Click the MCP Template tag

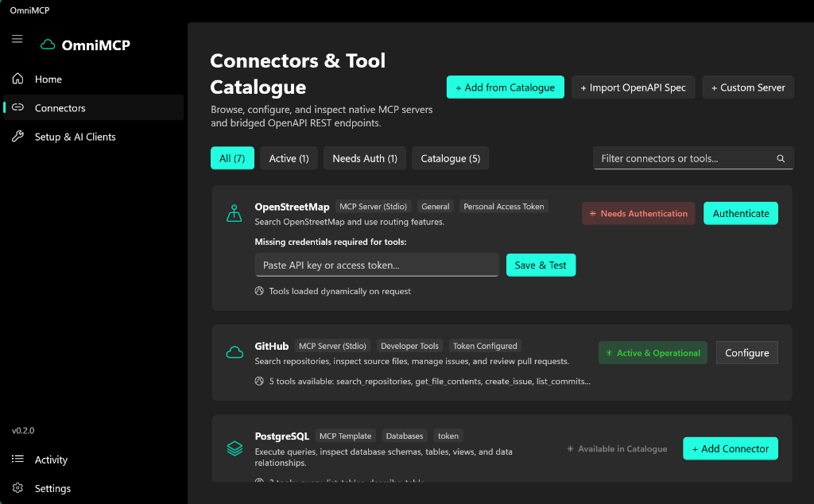tap(345, 436)
